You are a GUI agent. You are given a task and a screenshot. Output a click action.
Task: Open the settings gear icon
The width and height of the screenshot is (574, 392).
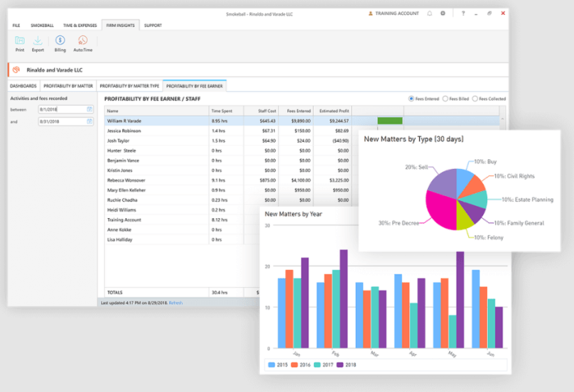click(x=443, y=13)
